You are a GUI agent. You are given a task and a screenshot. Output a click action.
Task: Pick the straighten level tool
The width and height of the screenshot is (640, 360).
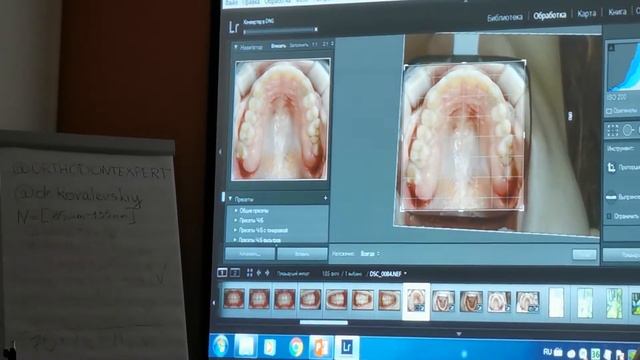(611, 197)
